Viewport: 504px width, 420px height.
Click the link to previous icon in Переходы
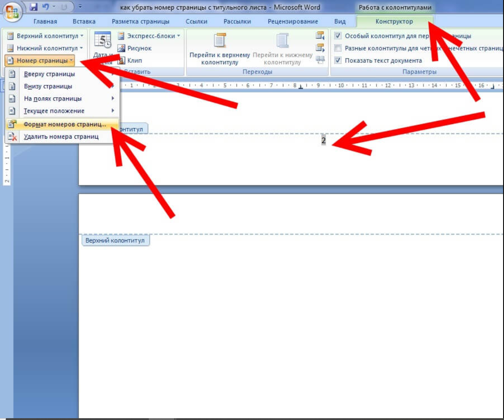(320, 60)
